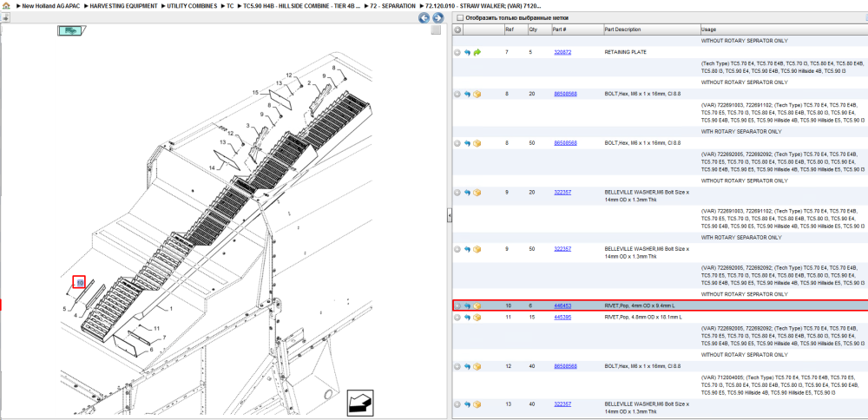
Task: Click the pin icon under the home icon
Action: [x=5, y=17]
